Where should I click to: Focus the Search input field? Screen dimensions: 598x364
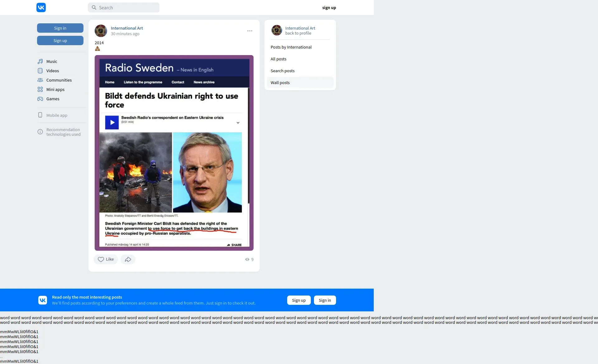click(124, 7)
